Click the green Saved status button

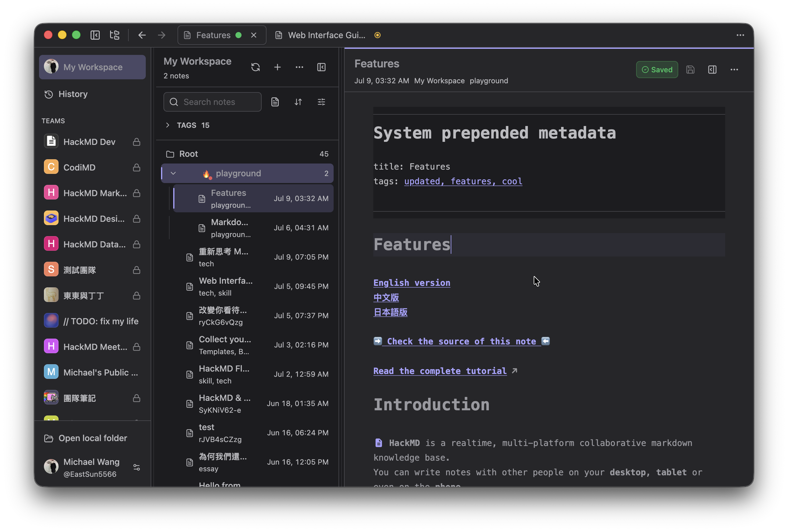657,70
